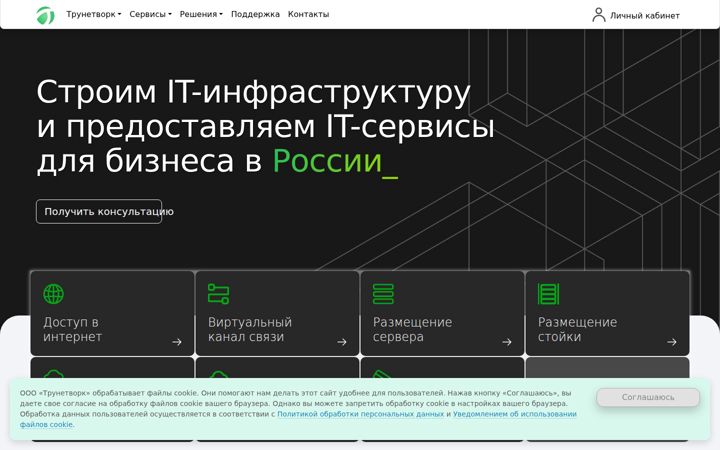Click Получить консультацию button
This screenshot has width=720, height=450.
point(99,212)
